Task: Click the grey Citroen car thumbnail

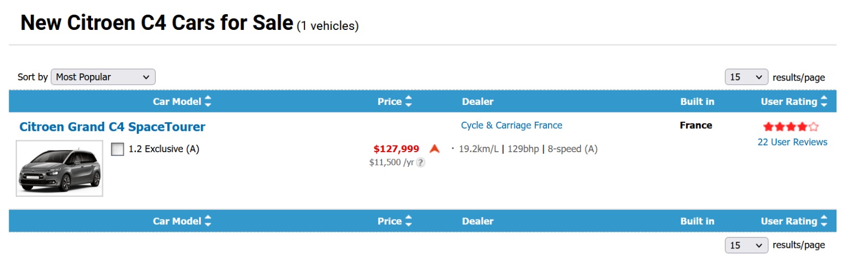Action: [60, 168]
